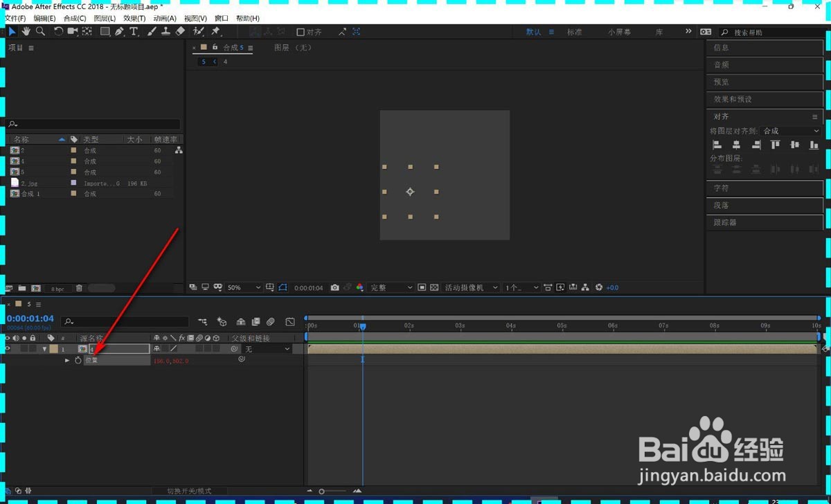Open the Graph Editor in timeline

pyautogui.click(x=290, y=322)
